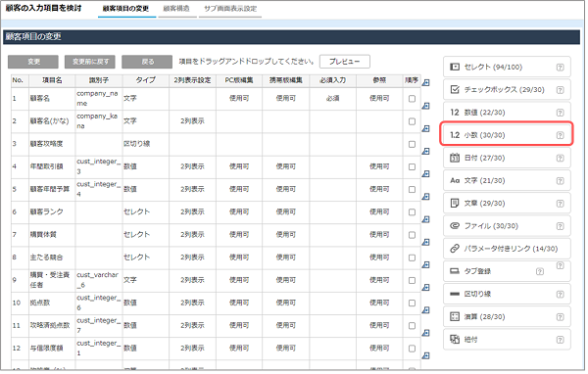Viewport: 588px width, 374px height.
Task: Switch to 顧客項目の変更 tab
Action: 126,8
